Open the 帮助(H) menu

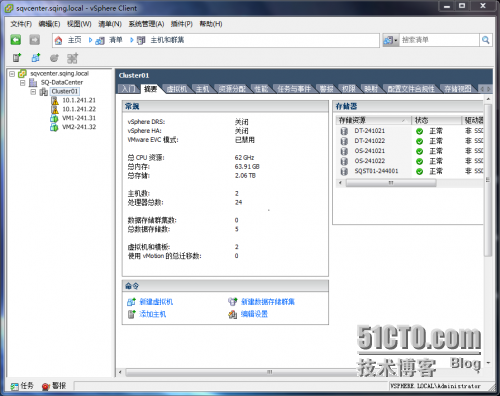coord(211,24)
